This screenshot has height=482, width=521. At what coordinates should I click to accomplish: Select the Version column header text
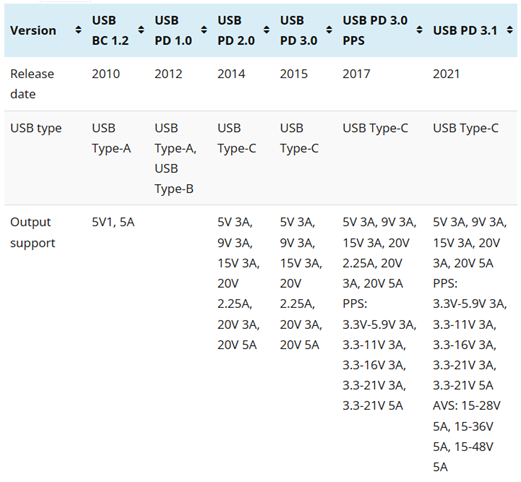coord(33,31)
